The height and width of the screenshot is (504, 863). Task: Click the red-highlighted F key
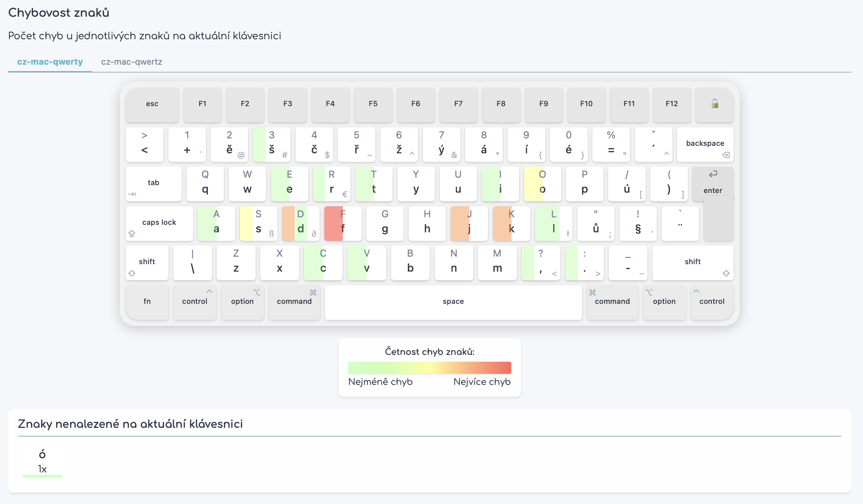pyautogui.click(x=342, y=223)
